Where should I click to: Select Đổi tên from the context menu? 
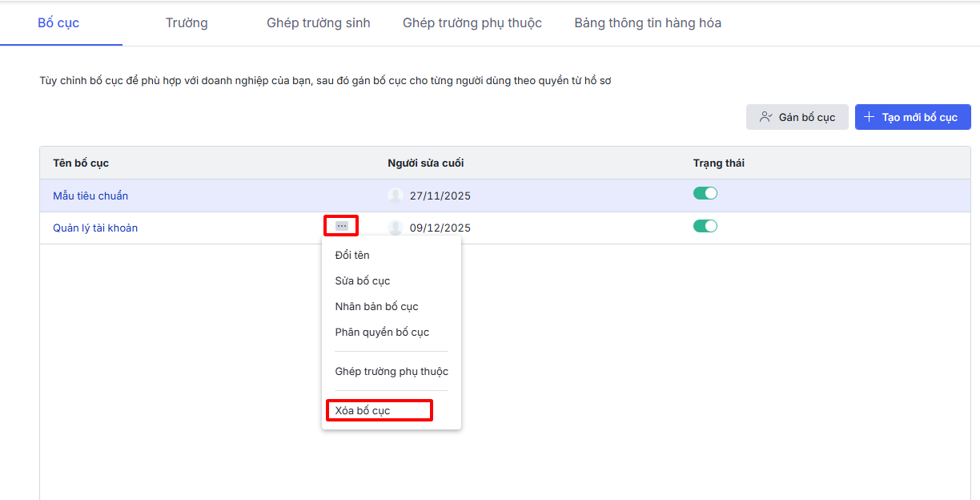click(x=352, y=255)
